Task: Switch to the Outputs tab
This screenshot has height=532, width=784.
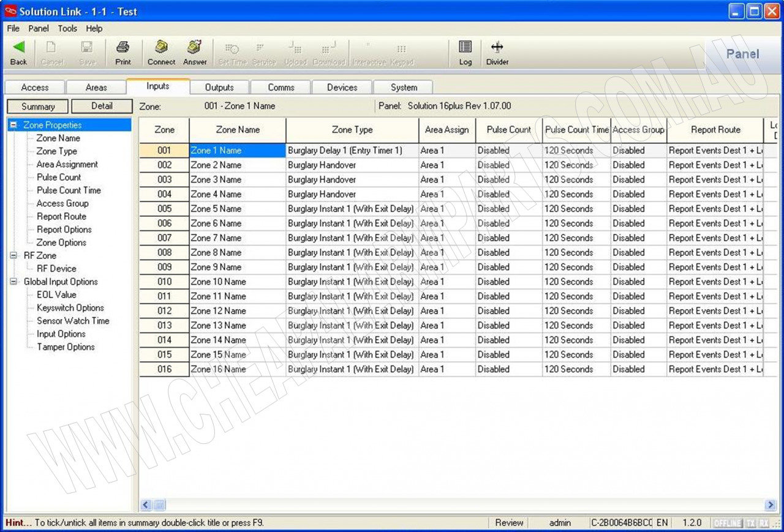Action: pyautogui.click(x=219, y=88)
